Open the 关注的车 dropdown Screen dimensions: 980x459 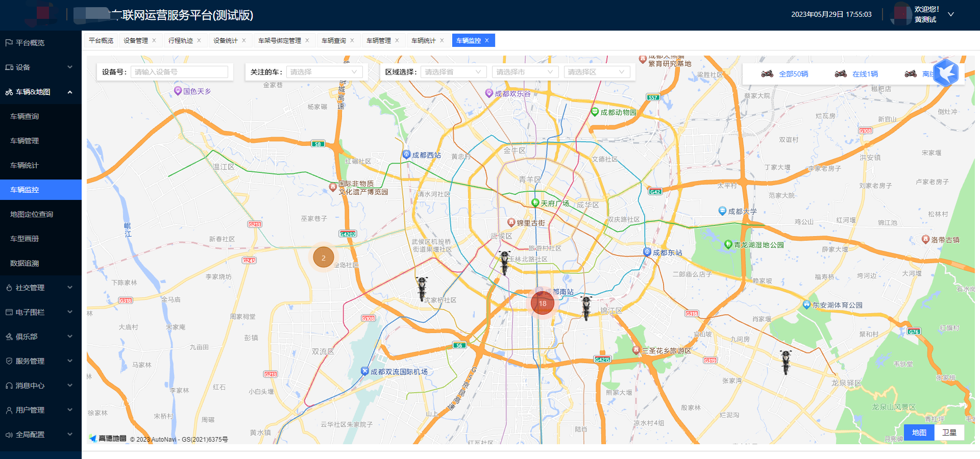325,72
